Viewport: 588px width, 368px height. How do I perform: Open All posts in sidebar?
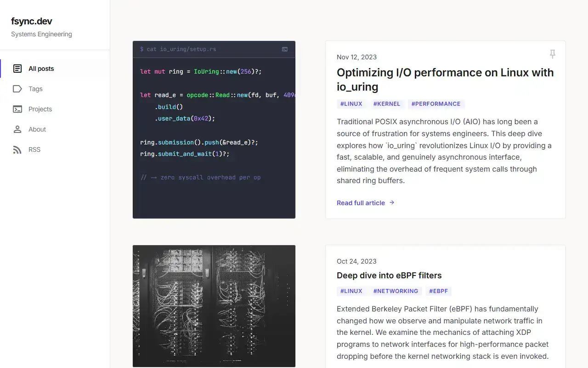click(55, 69)
